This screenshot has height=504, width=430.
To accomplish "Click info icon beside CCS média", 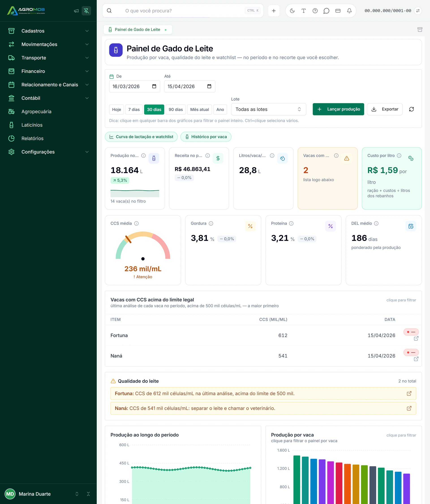I will 136,223.
